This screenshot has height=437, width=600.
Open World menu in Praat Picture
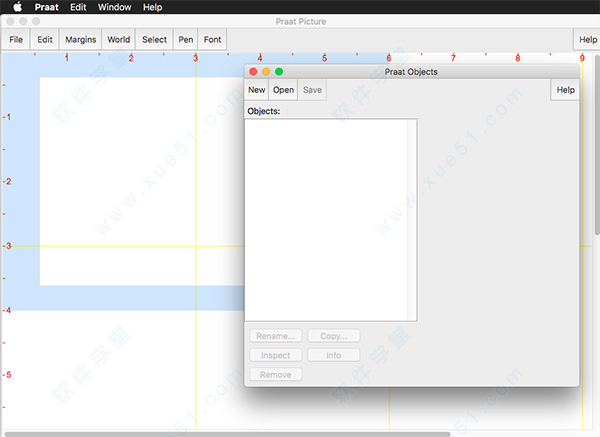click(118, 39)
